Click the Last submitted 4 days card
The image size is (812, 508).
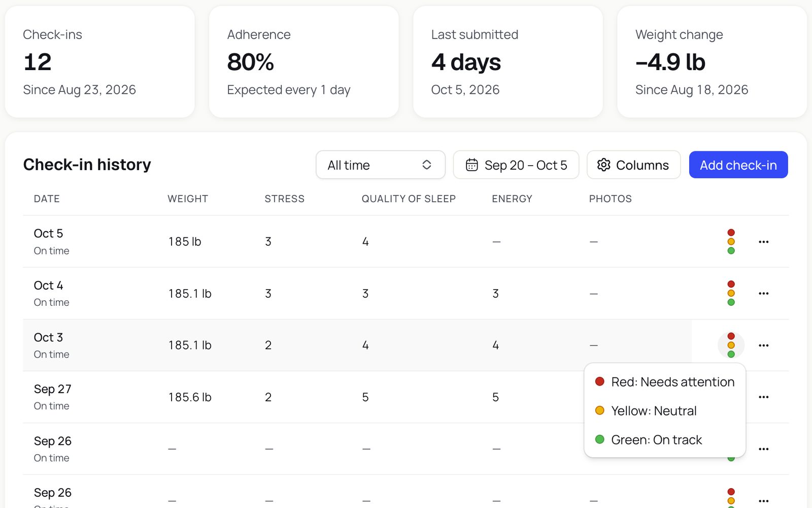(x=508, y=62)
